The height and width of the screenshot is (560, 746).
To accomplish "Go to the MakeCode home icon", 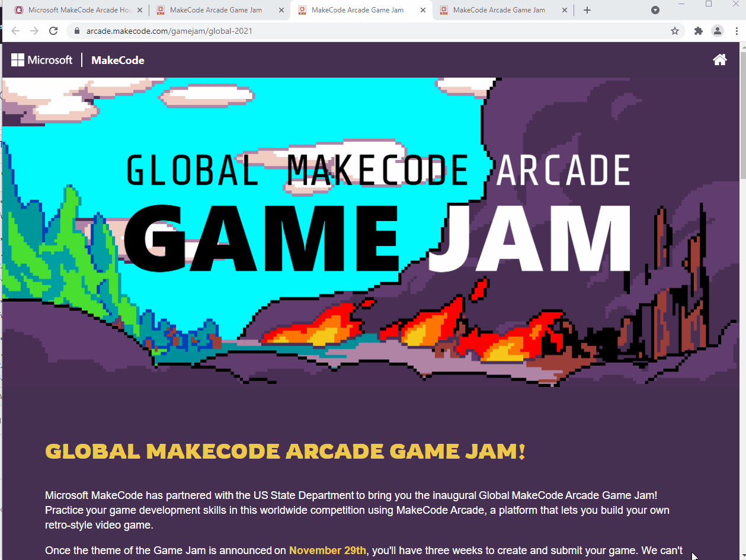I will point(719,59).
